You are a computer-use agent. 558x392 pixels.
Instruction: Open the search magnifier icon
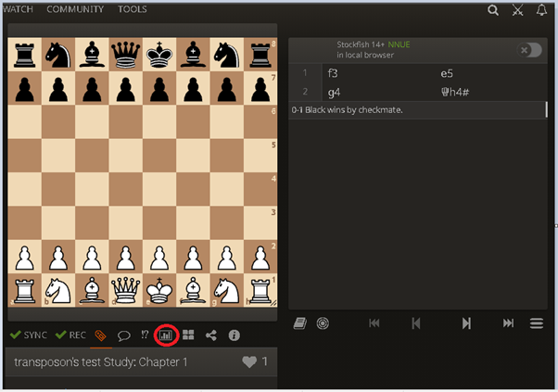(x=493, y=10)
